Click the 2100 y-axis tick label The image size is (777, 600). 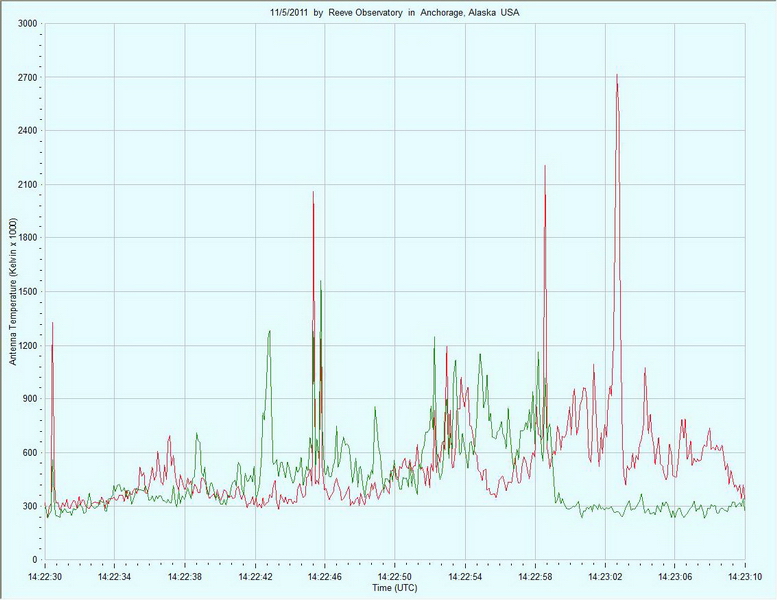click(26, 185)
